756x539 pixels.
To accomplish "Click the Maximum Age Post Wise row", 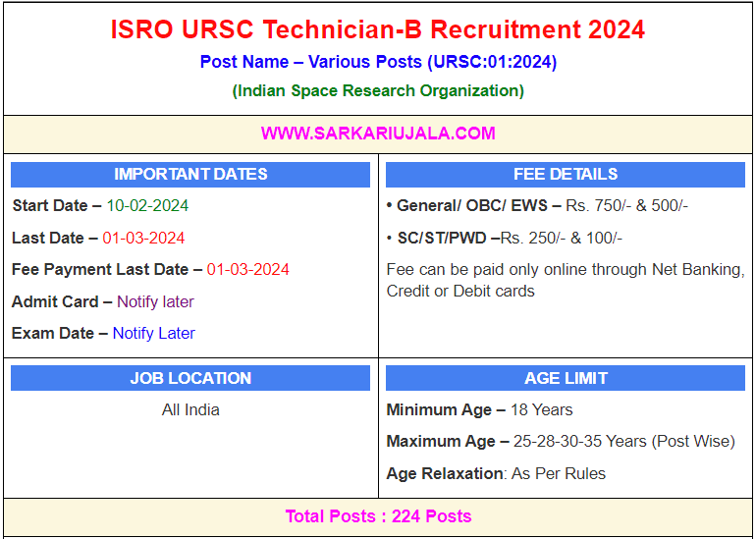I will pos(560,442).
